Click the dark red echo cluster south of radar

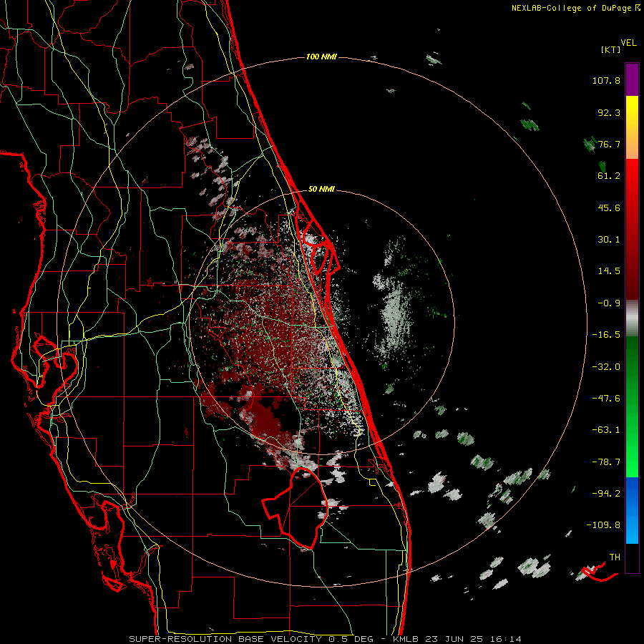point(265,419)
